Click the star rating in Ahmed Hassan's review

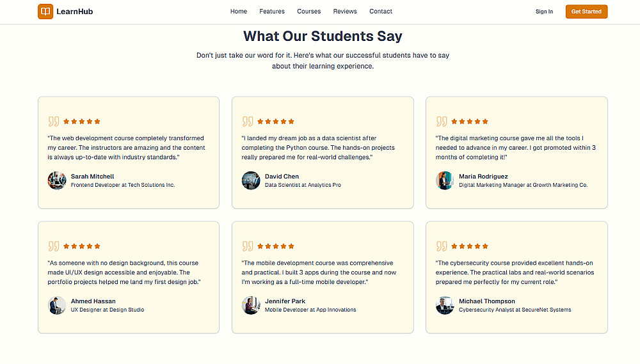(82, 246)
